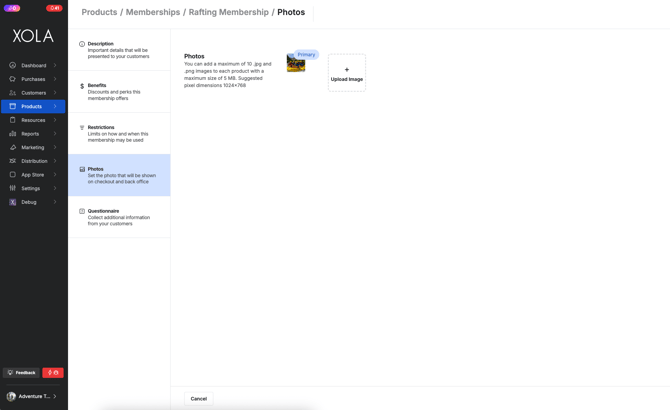Expand the Dashboard menu chevron
The height and width of the screenshot is (410, 670).
(55, 65)
